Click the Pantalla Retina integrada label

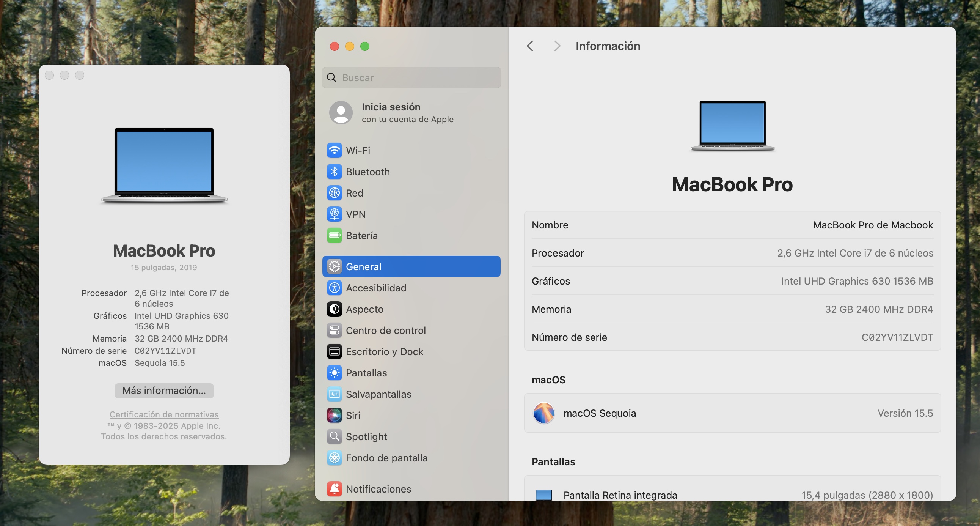click(x=620, y=495)
